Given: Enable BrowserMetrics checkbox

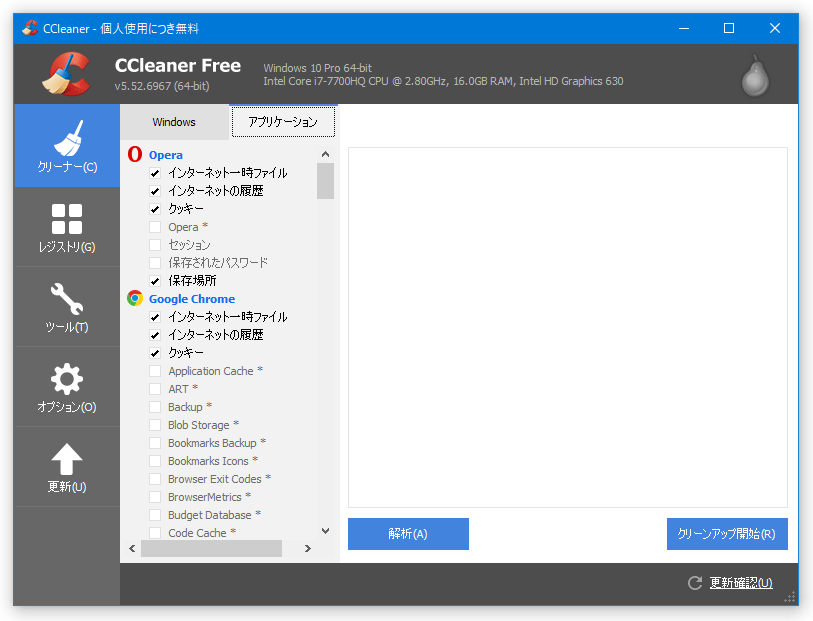Looking at the screenshot, I should click(x=155, y=497).
